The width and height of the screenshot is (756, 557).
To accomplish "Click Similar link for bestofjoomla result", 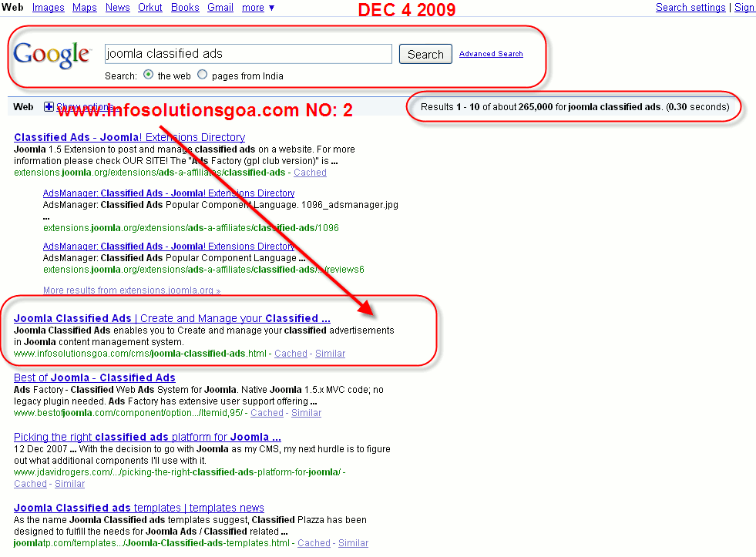I will [306, 413].
